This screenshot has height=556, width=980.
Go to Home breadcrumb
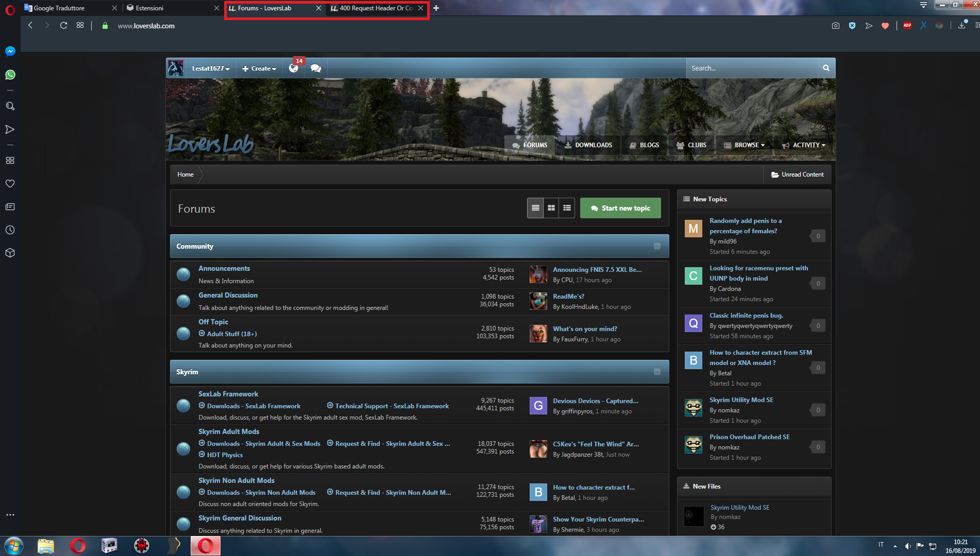[x=185, y=175]
